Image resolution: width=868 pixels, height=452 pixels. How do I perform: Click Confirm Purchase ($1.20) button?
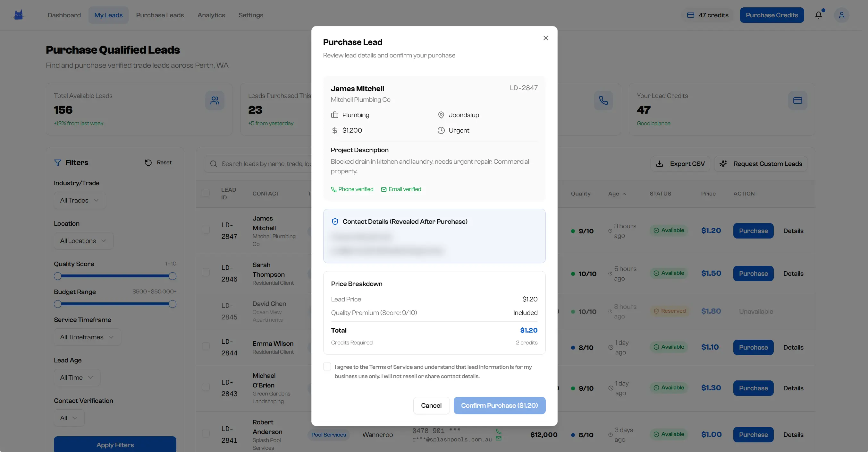(x=499, y=405)
